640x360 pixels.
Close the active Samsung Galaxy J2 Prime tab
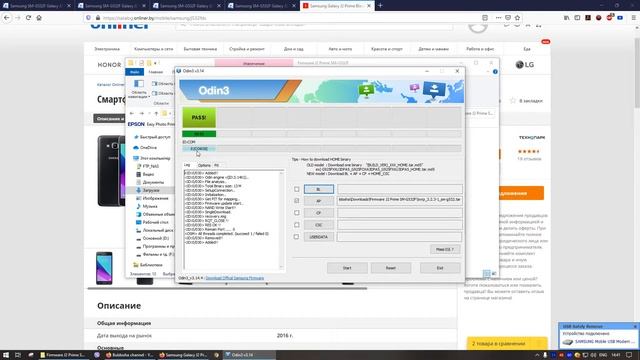(x=369, y=6)
